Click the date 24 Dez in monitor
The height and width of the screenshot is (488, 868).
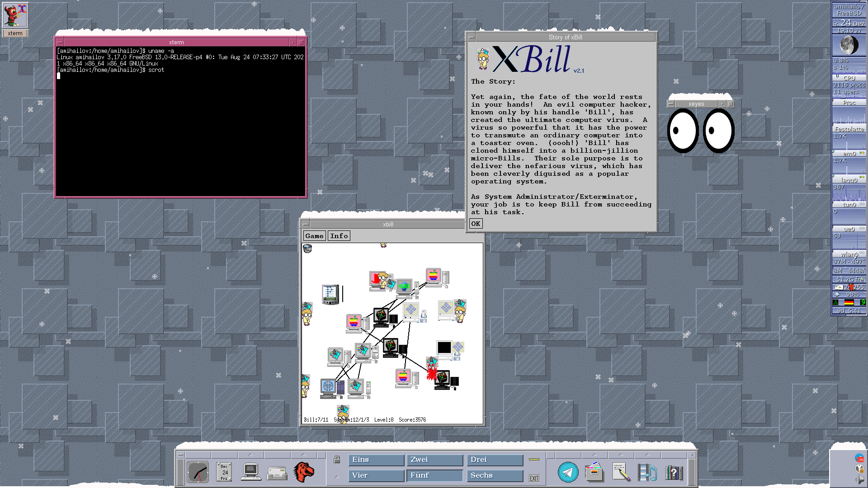(849, 23)
